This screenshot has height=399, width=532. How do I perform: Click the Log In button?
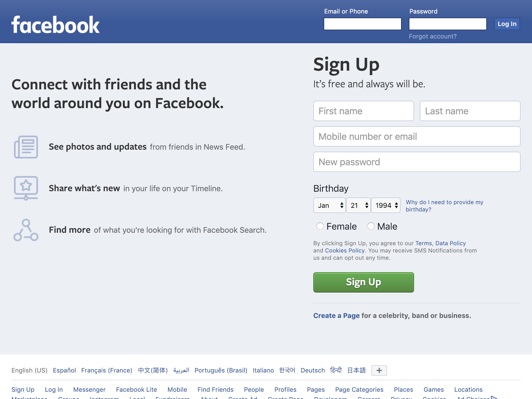click(x=507, y=24)
